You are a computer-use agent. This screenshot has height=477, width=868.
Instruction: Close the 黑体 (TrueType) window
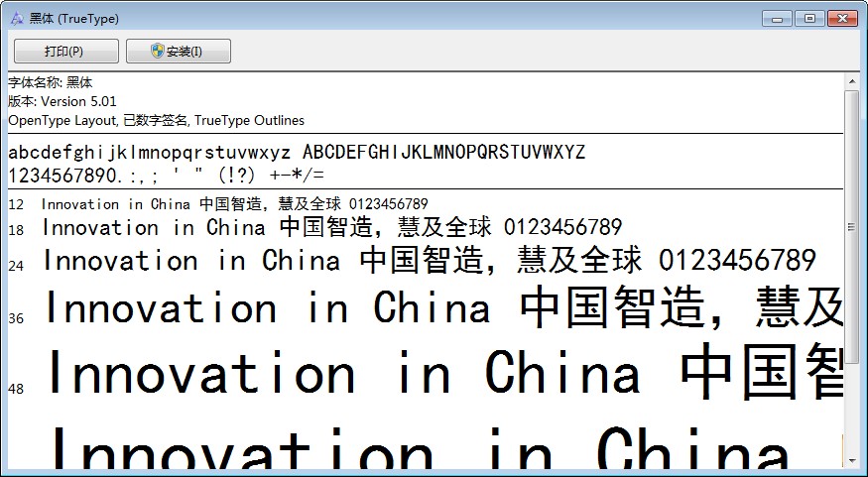point(841,18)
